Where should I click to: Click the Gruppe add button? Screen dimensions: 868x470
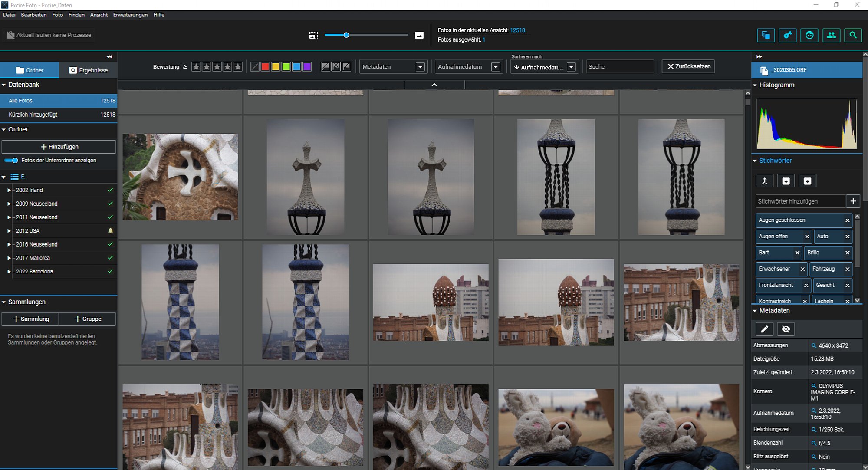(88, 319)
